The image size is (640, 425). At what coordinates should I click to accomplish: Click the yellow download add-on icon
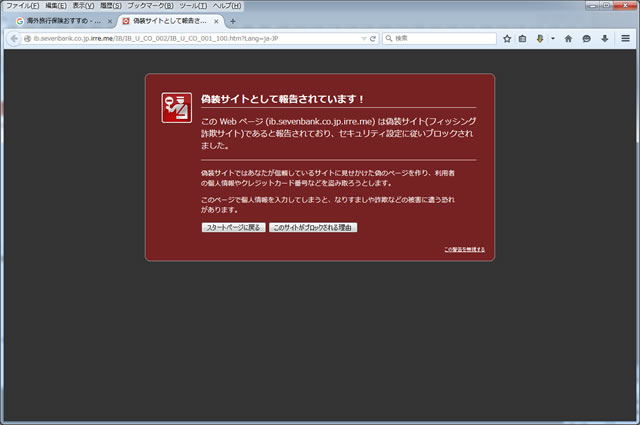click(x=540, y=38)
